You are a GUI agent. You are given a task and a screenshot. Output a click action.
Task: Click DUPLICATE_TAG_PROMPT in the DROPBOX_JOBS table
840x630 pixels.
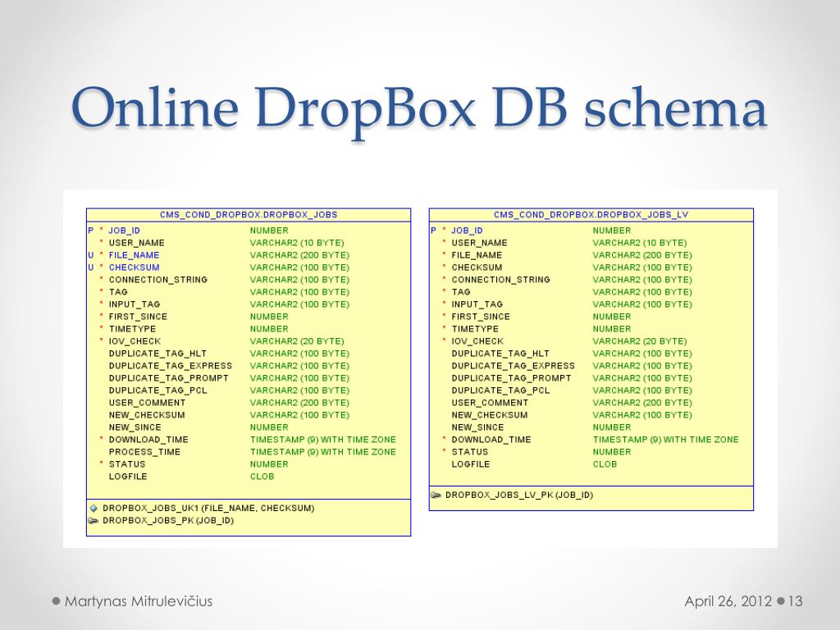pyautogui.click(x=169, y=378)
